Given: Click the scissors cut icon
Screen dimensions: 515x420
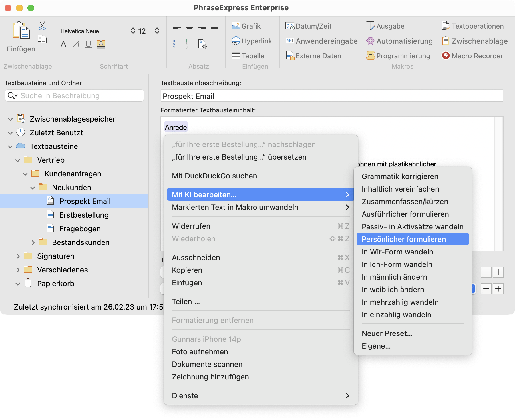Looking at the screenshot, I should (42, 26).
